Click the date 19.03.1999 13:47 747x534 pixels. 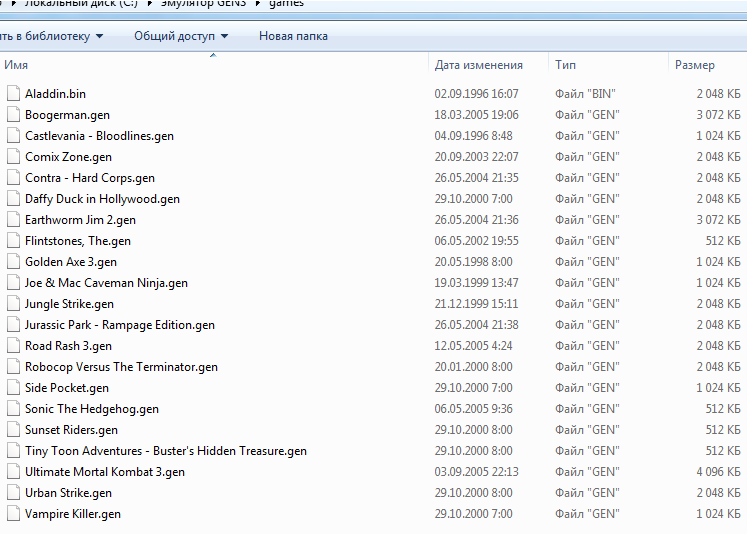point(476,283)
